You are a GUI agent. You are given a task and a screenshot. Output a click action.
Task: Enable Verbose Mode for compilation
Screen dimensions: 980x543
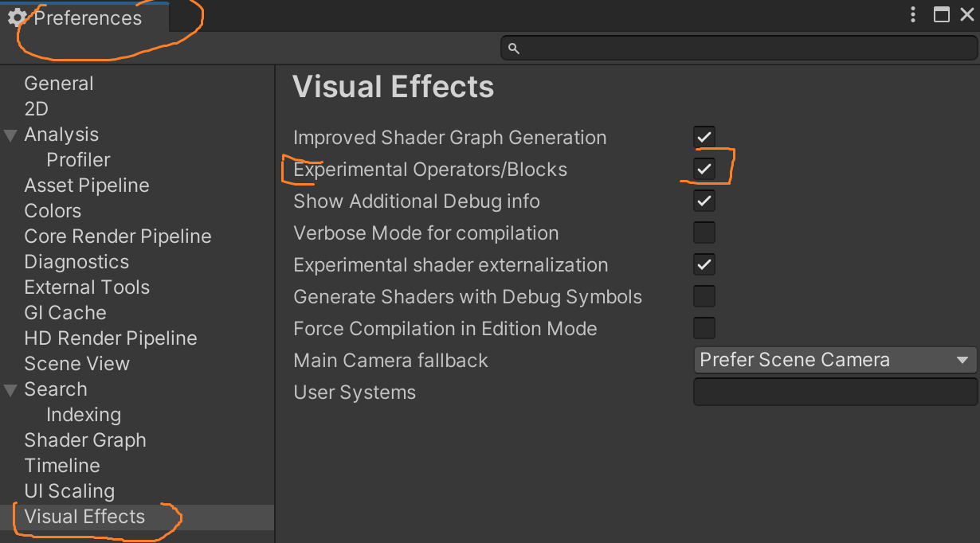(704, 232)
